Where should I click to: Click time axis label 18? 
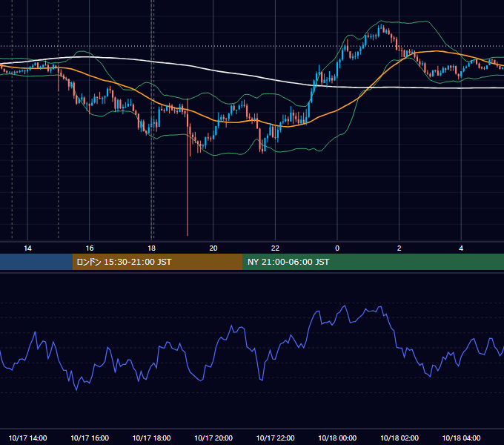(151, 248)
